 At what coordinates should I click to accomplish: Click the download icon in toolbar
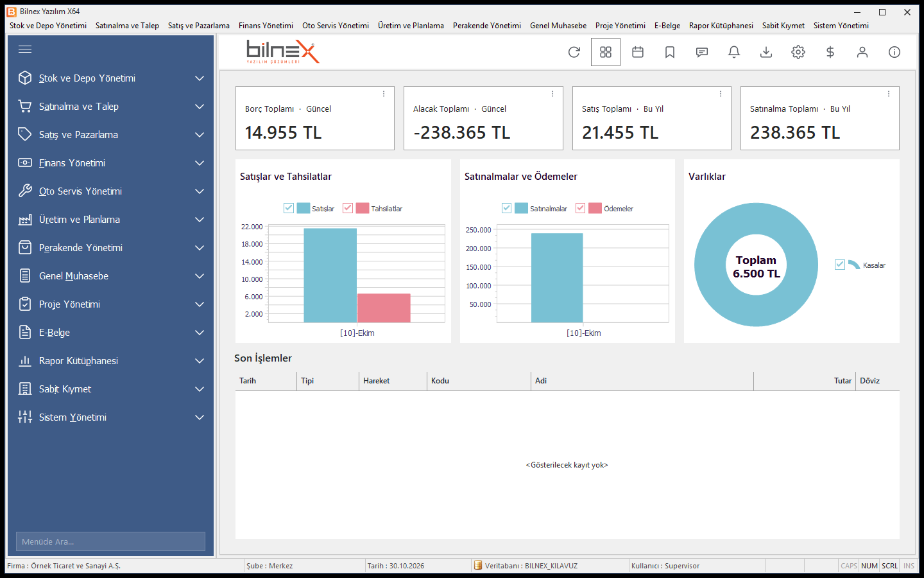766,52
